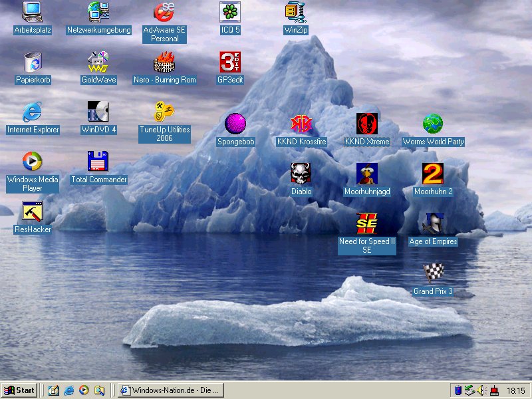The image size is (532, 399).
Task: Open the Start menu button
Action: pos(19,390)
